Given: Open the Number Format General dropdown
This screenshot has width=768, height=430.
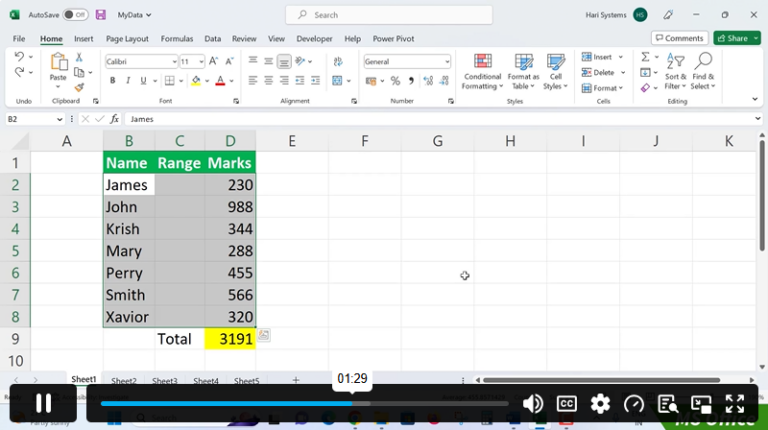Looking at the screenshot, I should (x=447, y=62).
